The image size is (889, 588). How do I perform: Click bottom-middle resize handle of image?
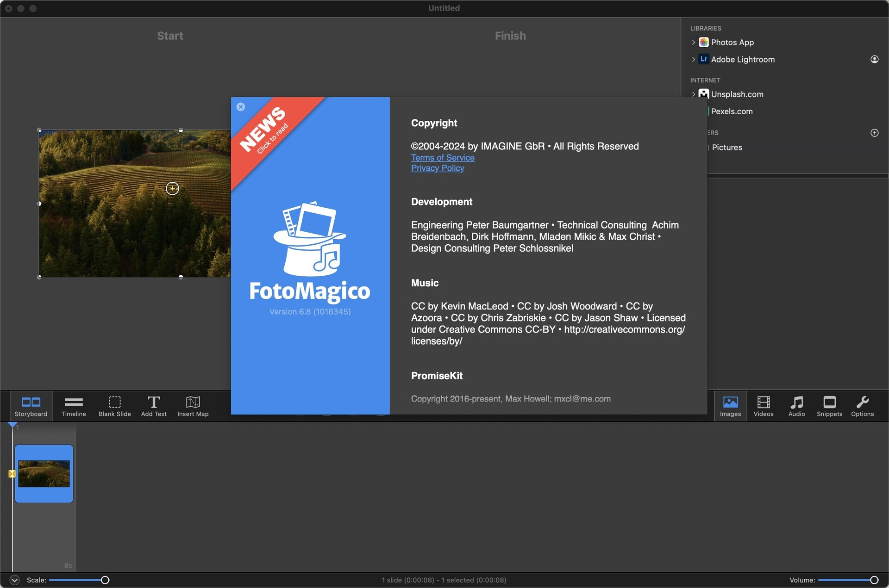[181, 277]
